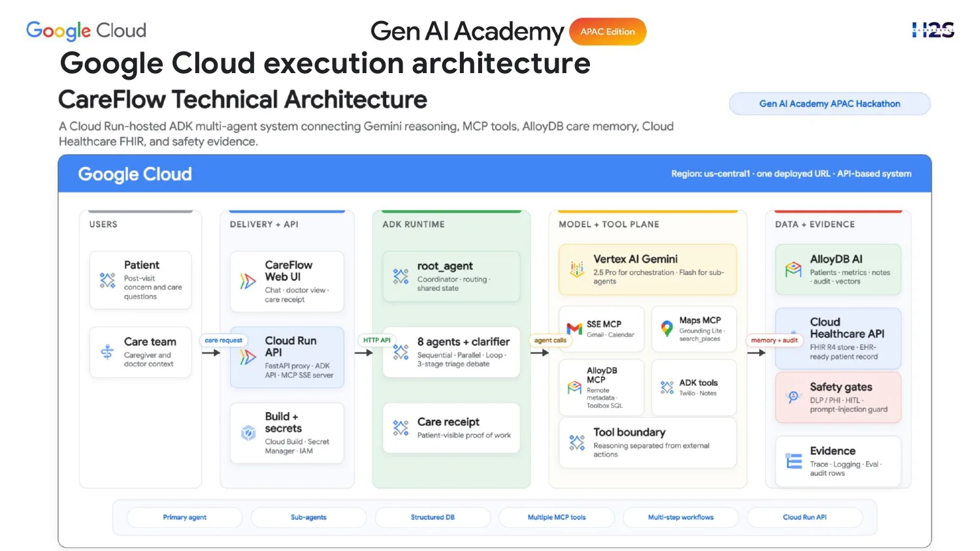This screenshot has width=980, height=551.
Task: Click the CareFlow Web UI icon
Action: tap(248, 281)
